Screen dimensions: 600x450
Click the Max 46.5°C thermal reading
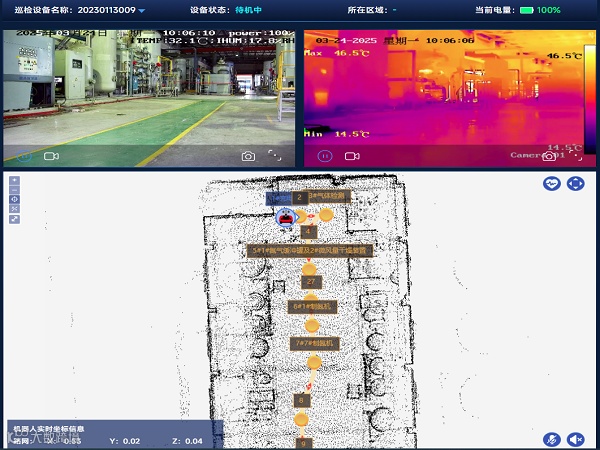337,53
